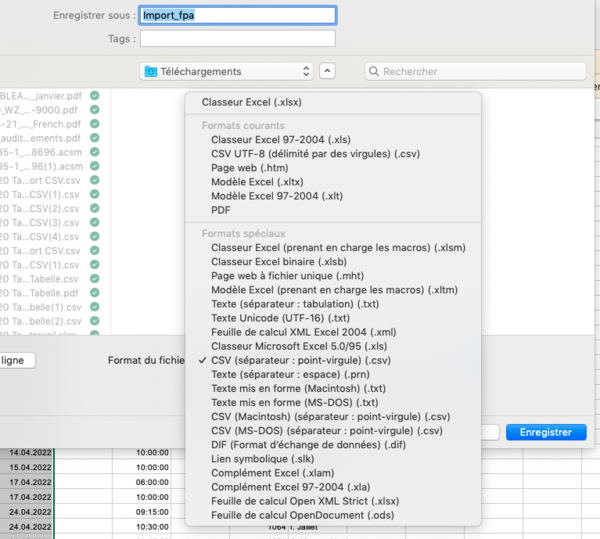Select file Ta...Tabelle.pdf
The height and width of the screenshot is (539, 600).
[40, 293]
